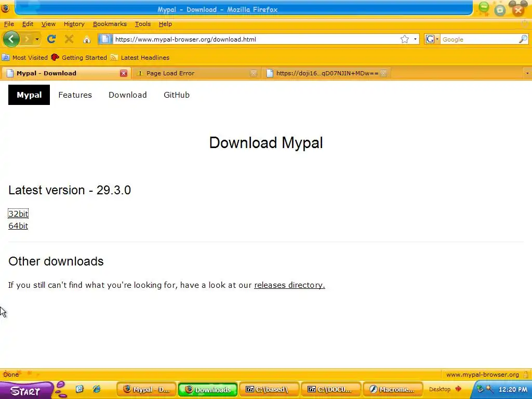This screenshot has width=532, height=399.
Task: Reload the page with the refresh icon
Action: pos(51,39)
